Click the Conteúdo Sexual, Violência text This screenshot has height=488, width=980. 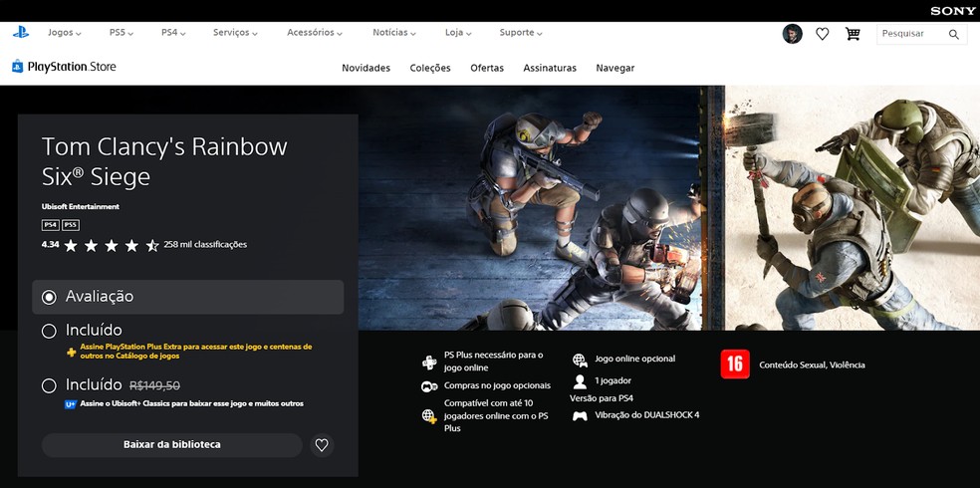(x=812, y=365)
